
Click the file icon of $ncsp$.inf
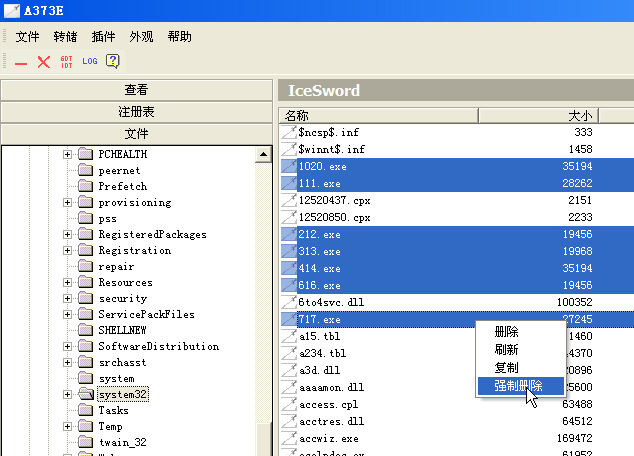point(289,132)
